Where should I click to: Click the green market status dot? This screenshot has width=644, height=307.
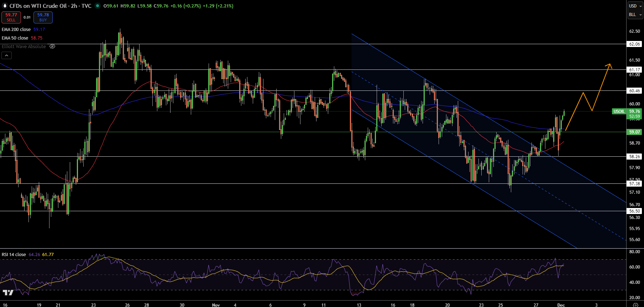(98, 6)
